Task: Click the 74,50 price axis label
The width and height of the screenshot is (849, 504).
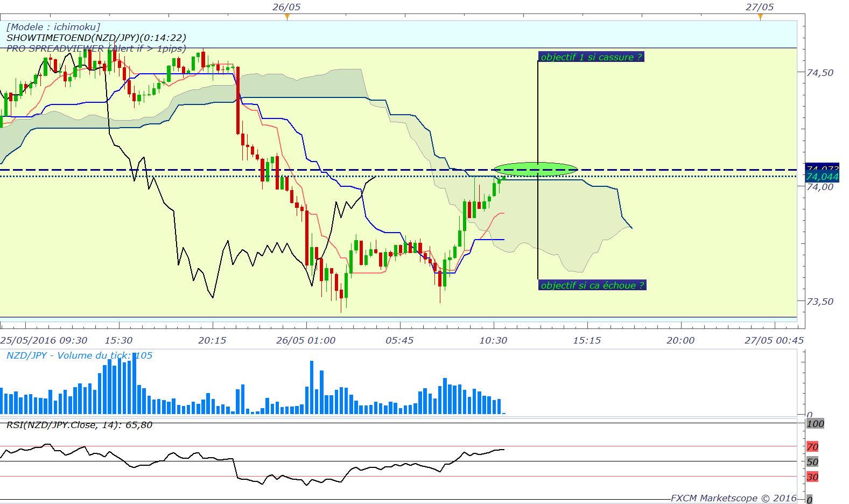Action: click(820, 73)
